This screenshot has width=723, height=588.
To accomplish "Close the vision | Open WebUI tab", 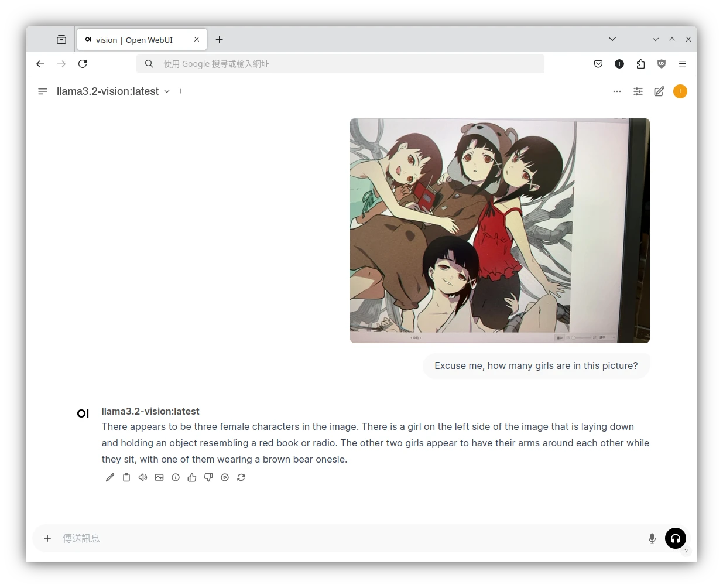I will click(197, 40).
